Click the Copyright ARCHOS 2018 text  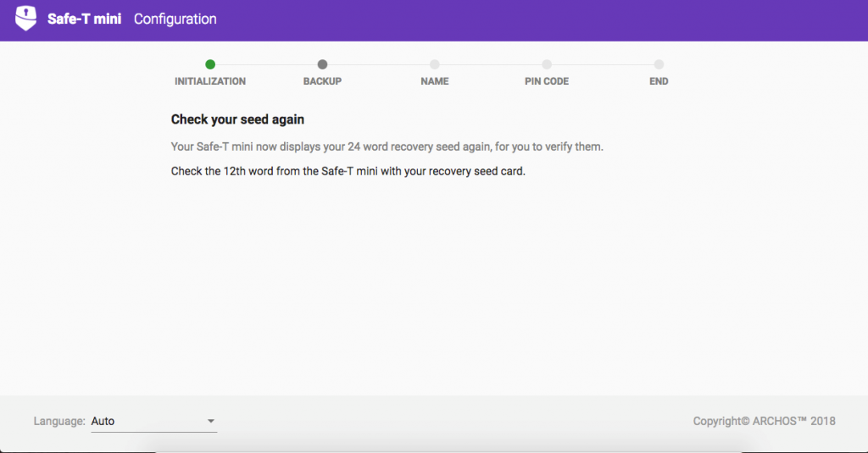click(x=764, y=422)
